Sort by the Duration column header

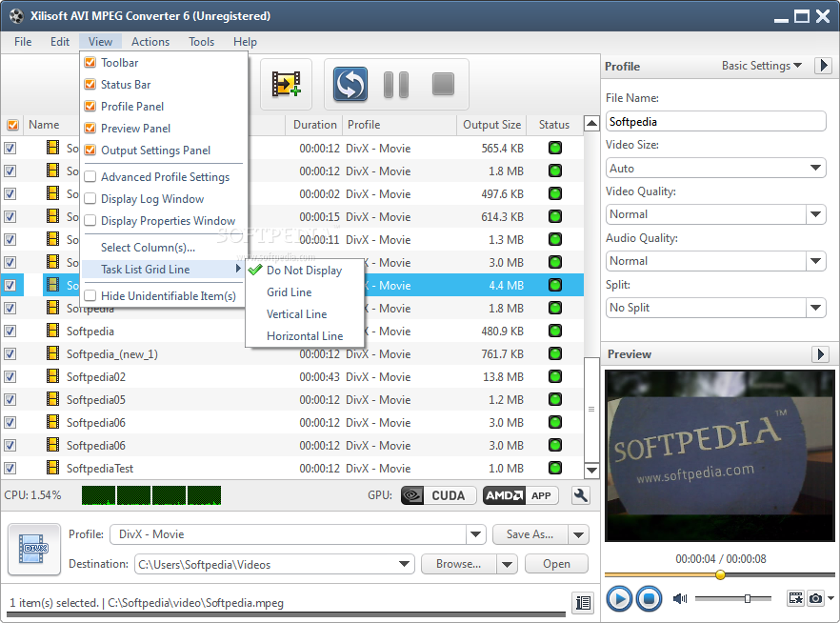(x=314, y=125)
